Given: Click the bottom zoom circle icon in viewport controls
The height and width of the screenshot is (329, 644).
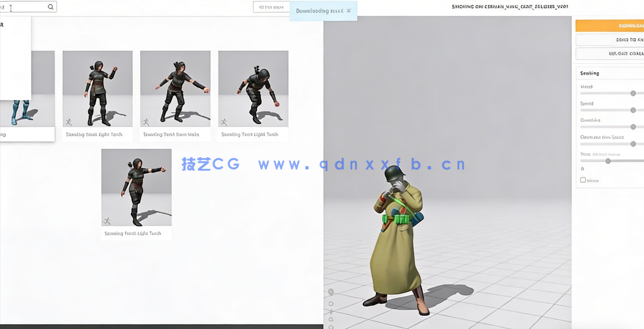Looking at the screenshot, I should (330, 326).
